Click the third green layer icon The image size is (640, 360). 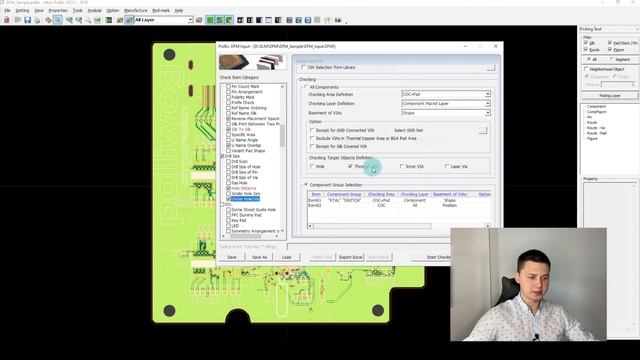(x=229, y=20)
